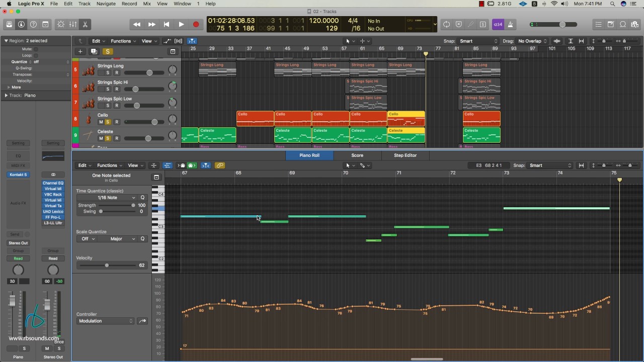Toggle the metronome click icon
644x362 pixels.
[x=510, y=24]
